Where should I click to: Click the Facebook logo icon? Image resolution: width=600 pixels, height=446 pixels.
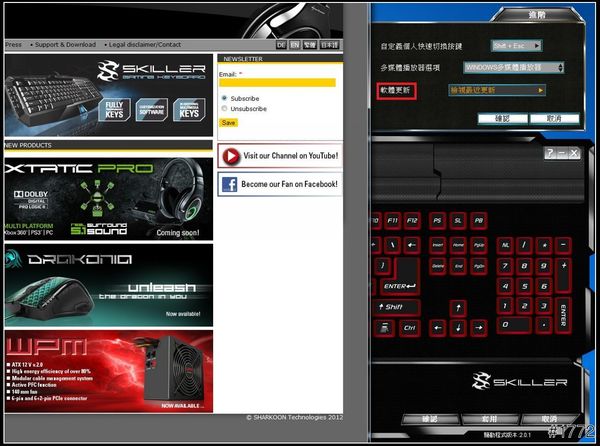(229, 184)
